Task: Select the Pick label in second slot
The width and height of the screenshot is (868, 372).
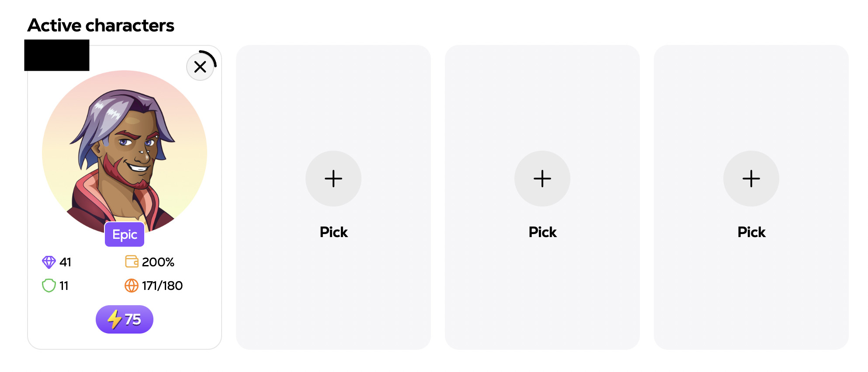Action: tap(333, 232)
